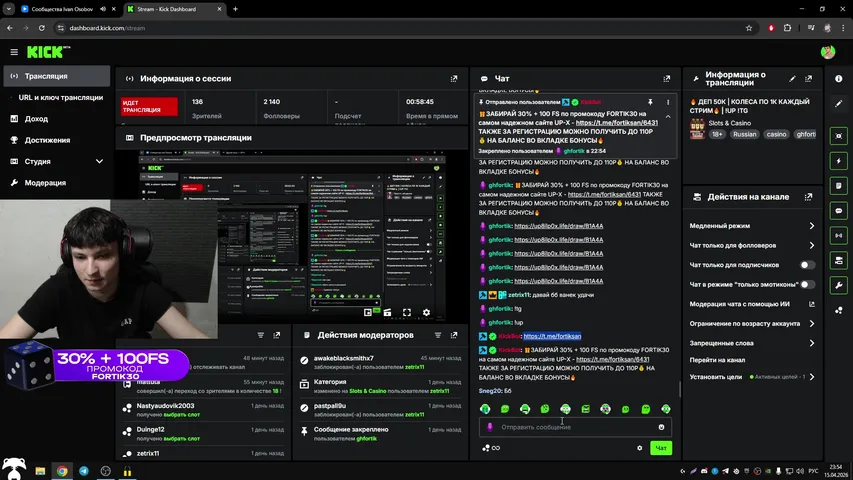Open the hamburger menu next to the Kick logo
The image size is (853, 480).
[14, 52]
